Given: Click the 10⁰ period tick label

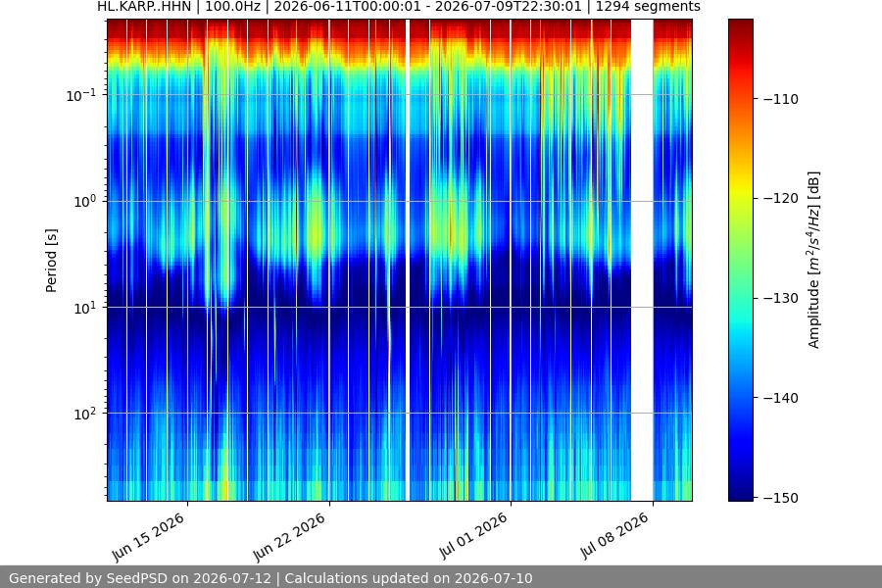Looking at the screenshot, I should (84, 202).
